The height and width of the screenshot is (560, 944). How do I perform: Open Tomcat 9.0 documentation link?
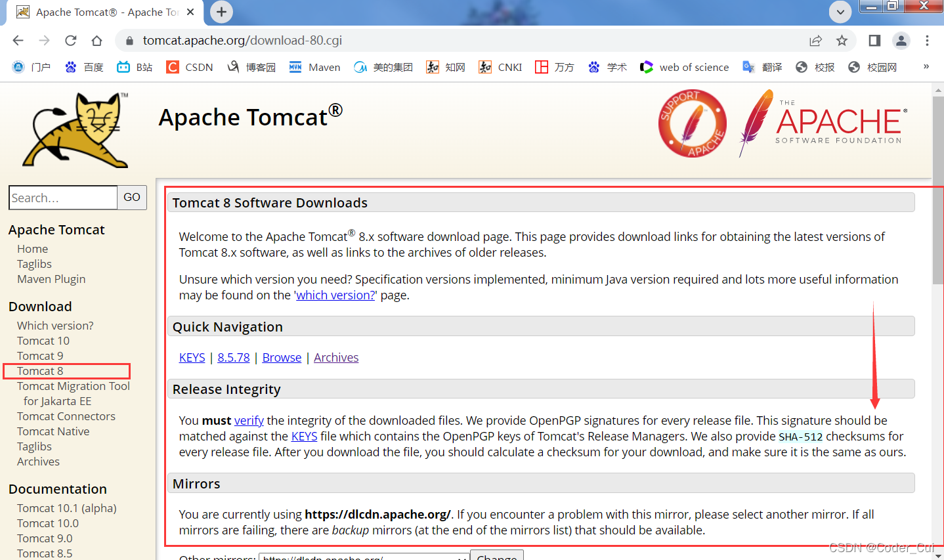45,538
